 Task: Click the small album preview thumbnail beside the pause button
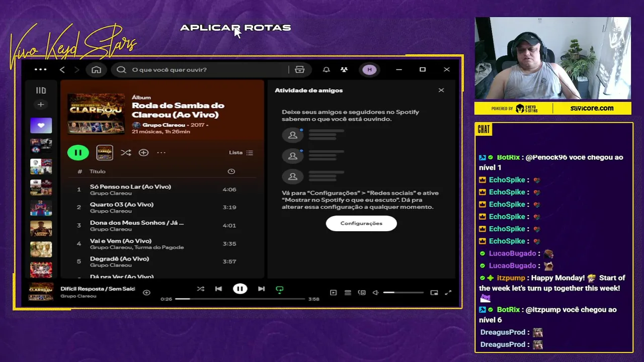tap(105, 152)
